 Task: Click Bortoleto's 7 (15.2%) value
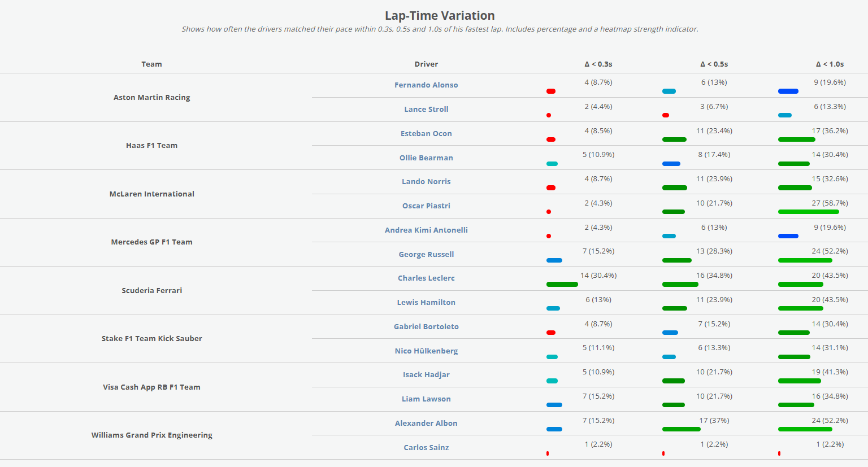coord(714,324)
